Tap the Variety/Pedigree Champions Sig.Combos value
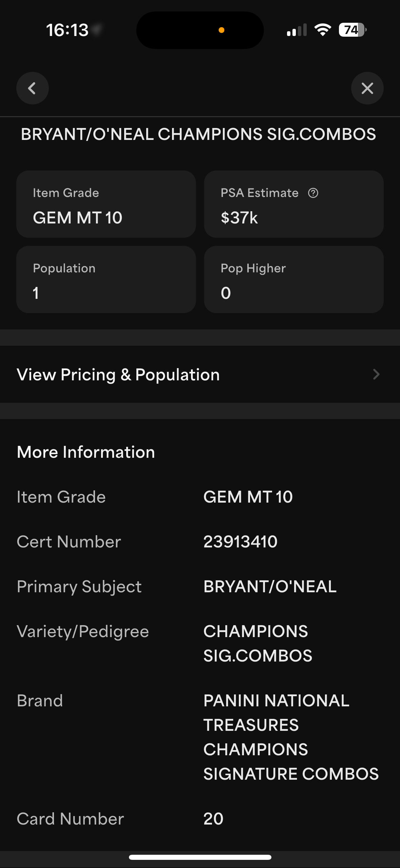This screenshot has width=400, height=868. coord(258,644)
